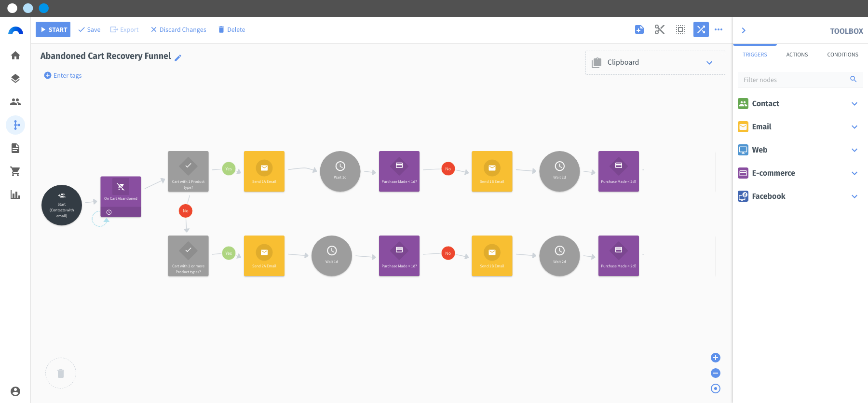This screenshot has height=403, width=868.
Task: Go to Home in sidebar
Action: tap(15, 56)
